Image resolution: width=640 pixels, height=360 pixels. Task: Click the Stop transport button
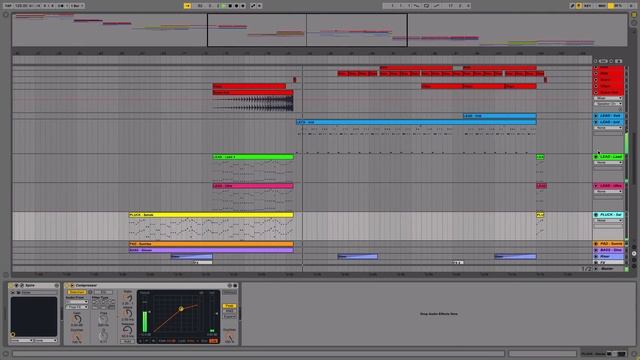pos(230,6)
